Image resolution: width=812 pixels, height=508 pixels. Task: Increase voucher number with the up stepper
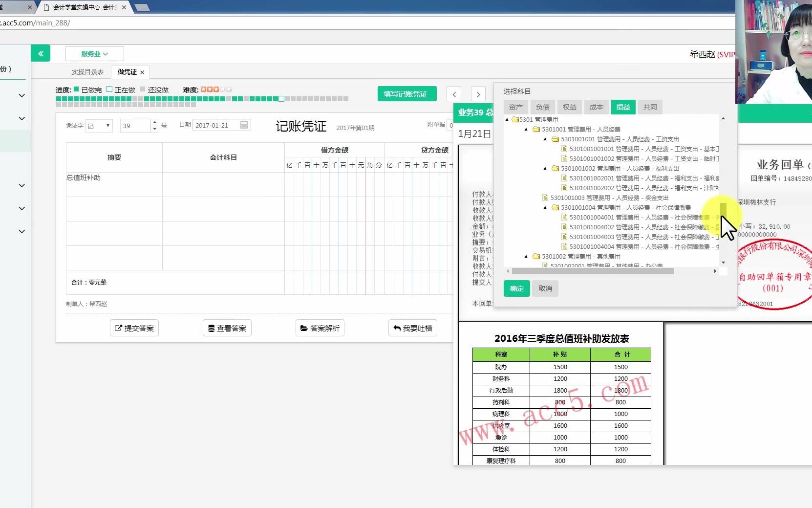click(155, 122)
